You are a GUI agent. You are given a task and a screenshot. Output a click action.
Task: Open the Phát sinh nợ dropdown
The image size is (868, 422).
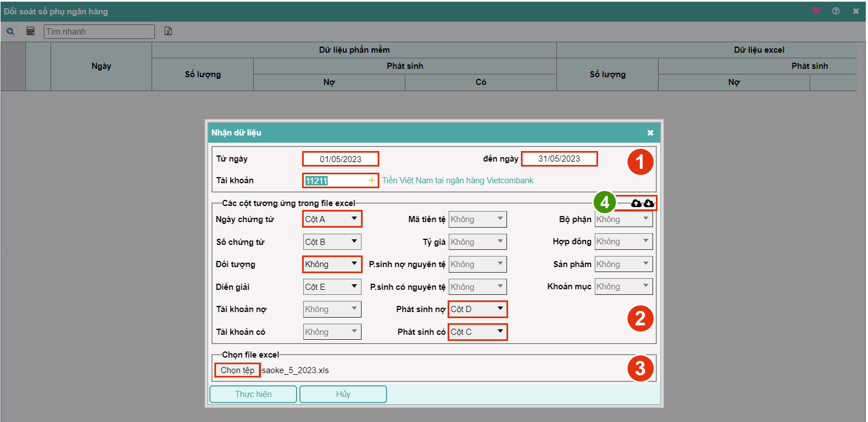click(478, 309)
